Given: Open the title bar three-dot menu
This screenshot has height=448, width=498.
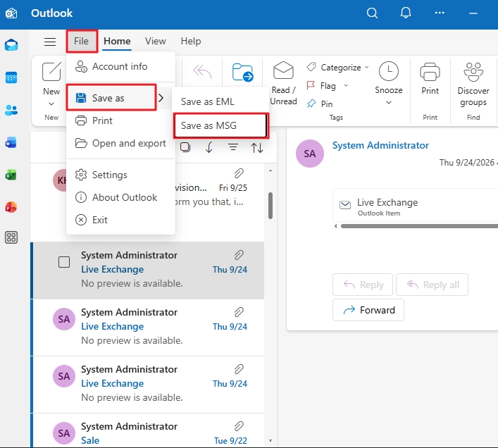Looking at the screenshot, I should point(440,13).
